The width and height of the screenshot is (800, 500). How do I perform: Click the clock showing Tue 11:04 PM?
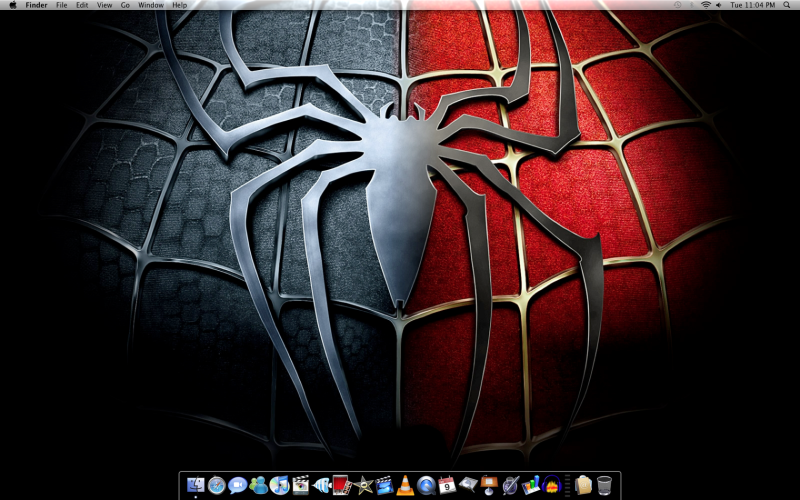click(x=753, y=5)
